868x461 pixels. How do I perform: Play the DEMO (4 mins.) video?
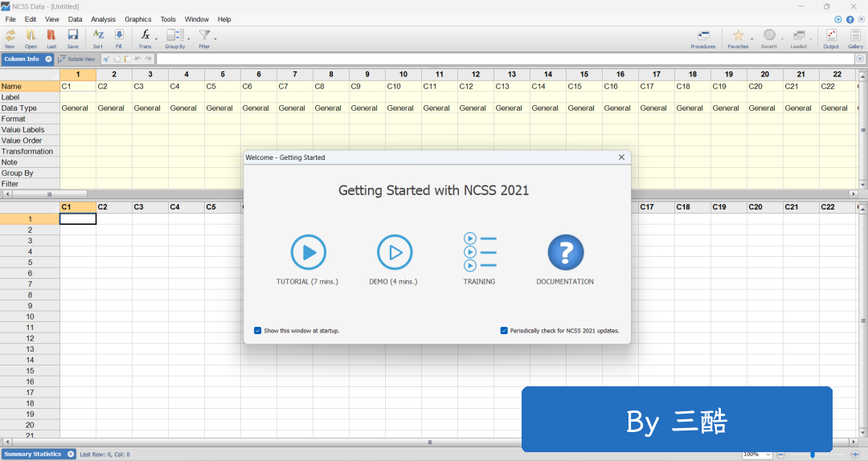point(395,252)
